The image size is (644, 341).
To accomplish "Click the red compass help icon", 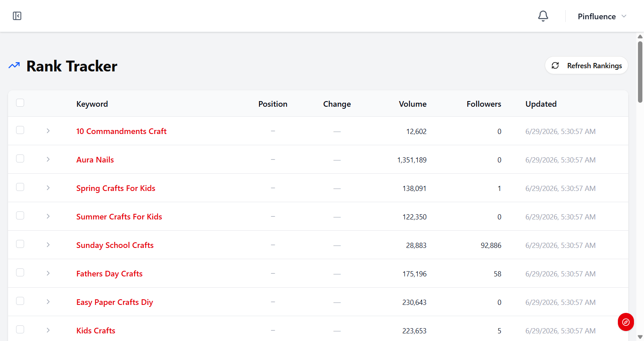I will click(x=626, y=322).
